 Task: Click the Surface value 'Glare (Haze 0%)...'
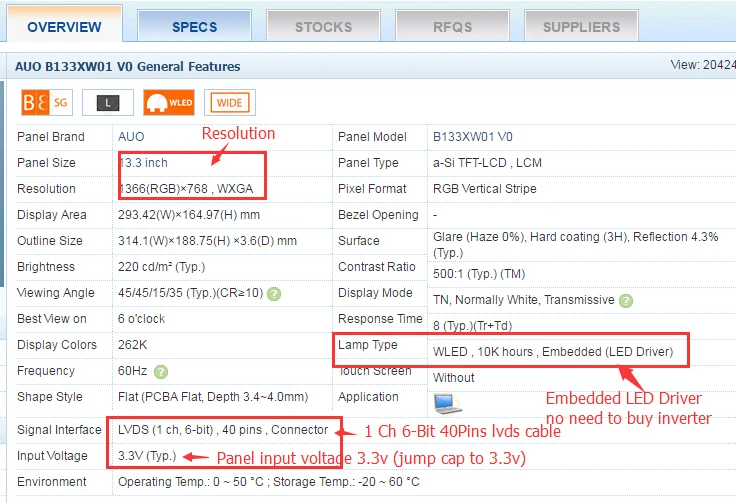coord(575,244)
